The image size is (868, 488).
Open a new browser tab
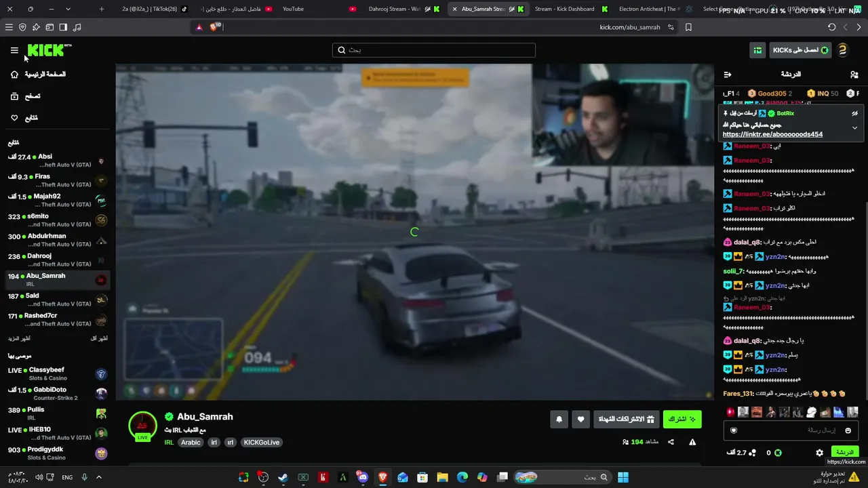point(102,9)
